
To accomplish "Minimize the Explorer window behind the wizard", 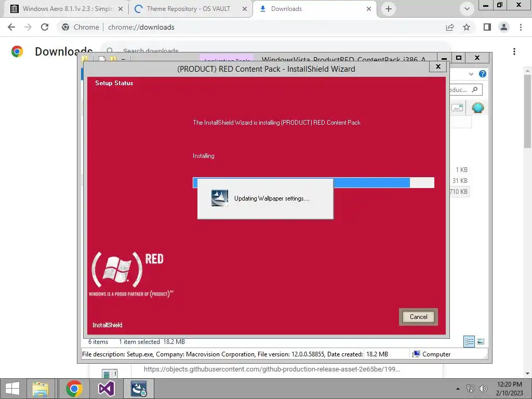I will [x=444, y=58].
